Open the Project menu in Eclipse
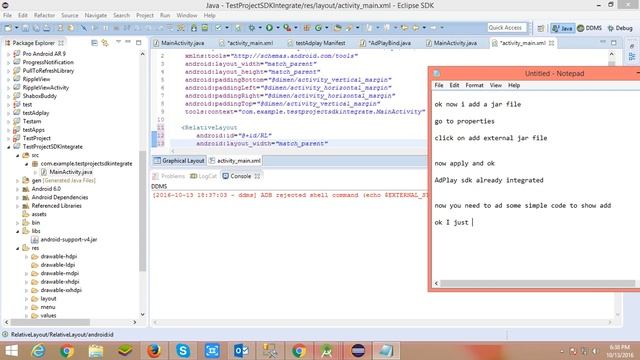Screen dimensions: 640x360 [145, 16]
